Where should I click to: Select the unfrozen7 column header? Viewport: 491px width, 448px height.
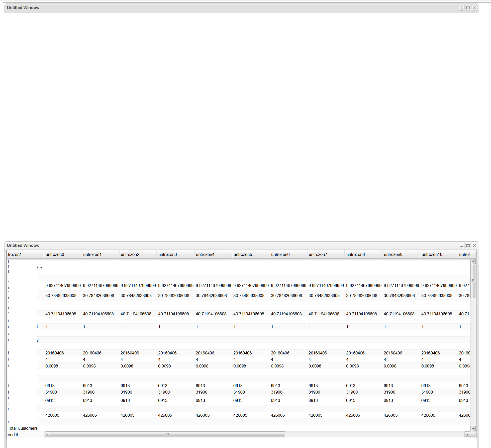[x=326, y=254]
